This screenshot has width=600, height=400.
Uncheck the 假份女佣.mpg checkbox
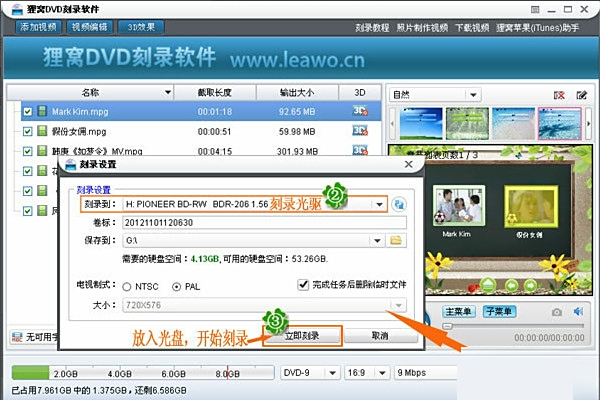(27, 131)
